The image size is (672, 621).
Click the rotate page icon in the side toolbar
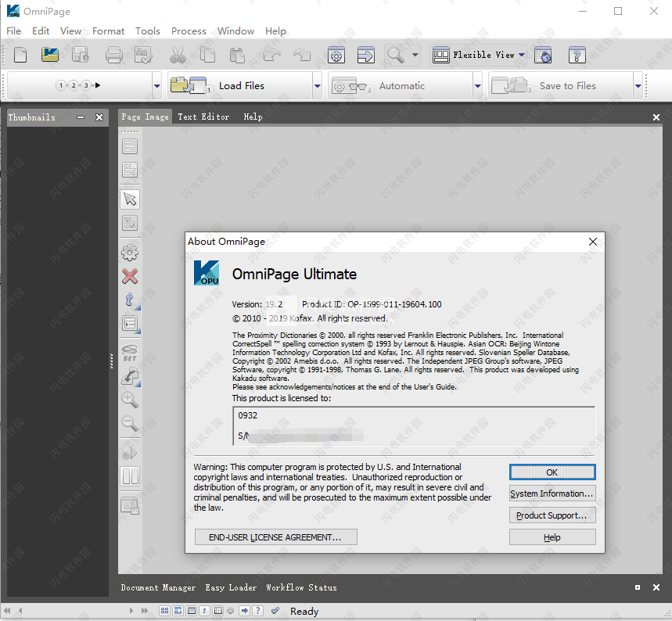click(x=130, y=377)
